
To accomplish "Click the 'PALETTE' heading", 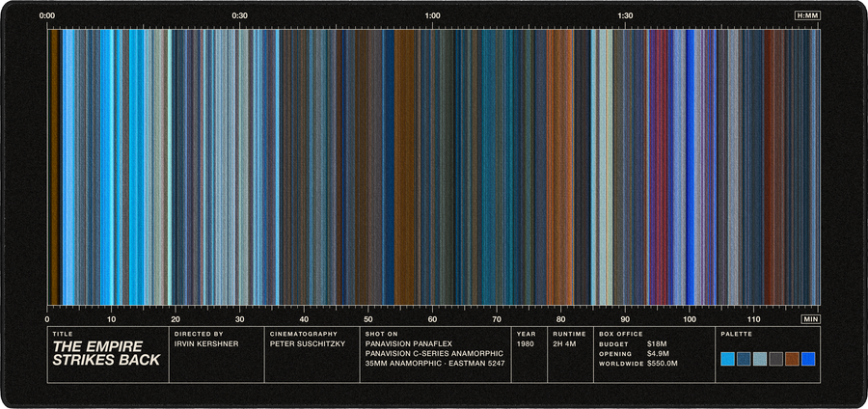I will [x=736, y=335].
